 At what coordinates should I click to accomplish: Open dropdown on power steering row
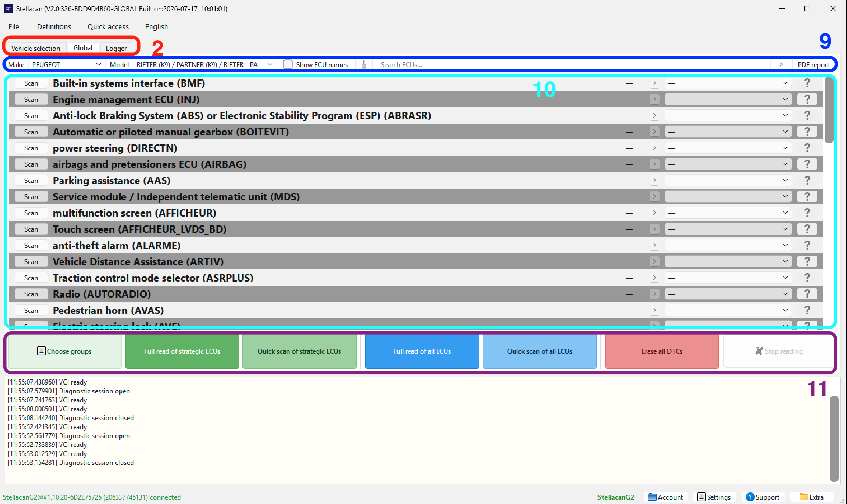(728, 148)
